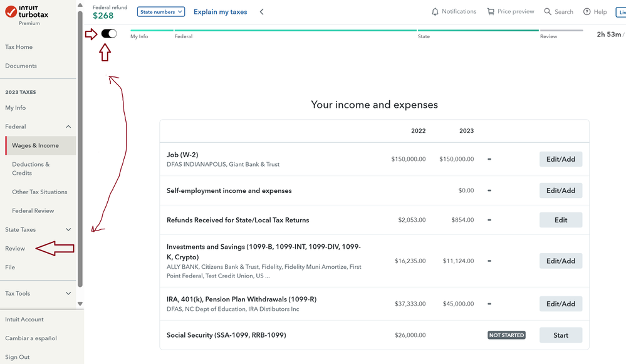
Task: Expand the State Taxes section
Action: [x=68, y=229]
